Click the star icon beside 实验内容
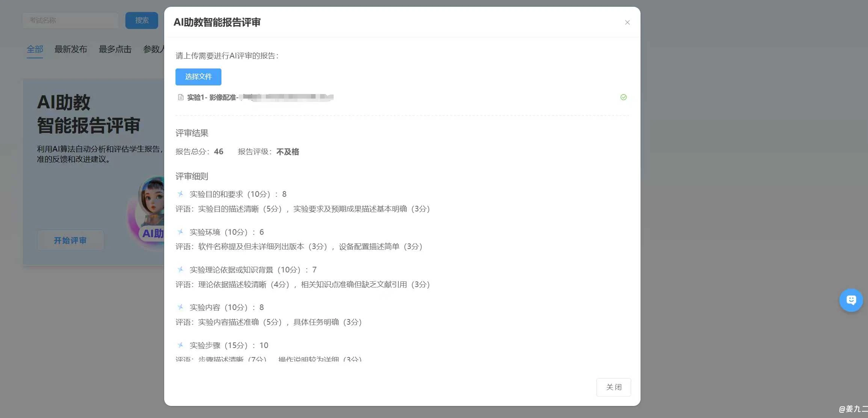The height and width of the screenshot is (418, 868). 180,307
